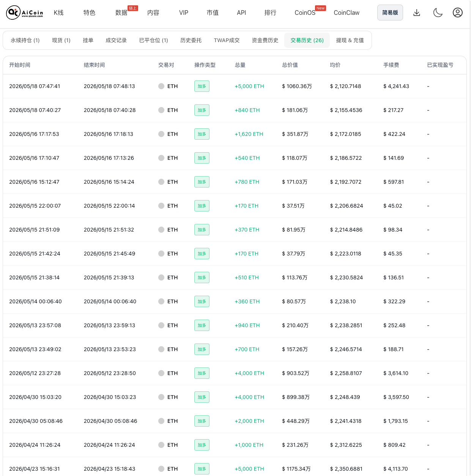
Task: Click ETH coin icon in 2026/04/24 11:26:24 row
Action: (161, 445)
